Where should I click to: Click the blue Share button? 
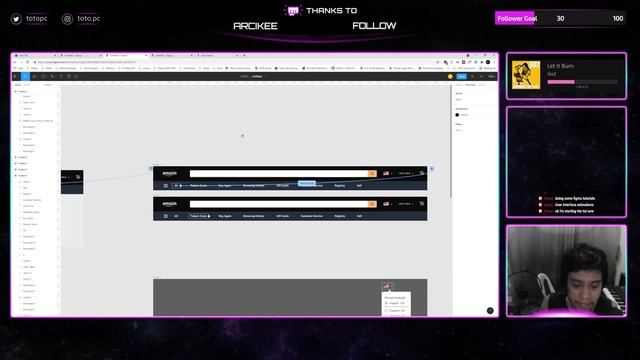point(462,76)
